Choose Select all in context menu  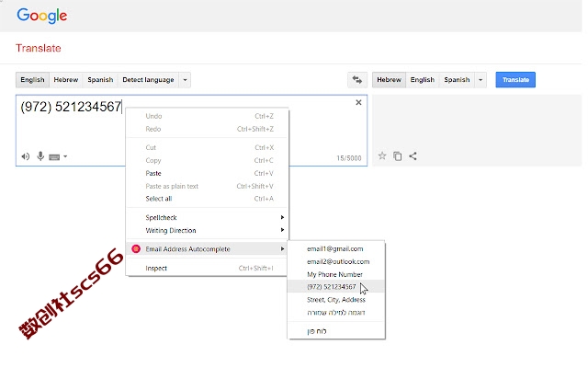208,199
